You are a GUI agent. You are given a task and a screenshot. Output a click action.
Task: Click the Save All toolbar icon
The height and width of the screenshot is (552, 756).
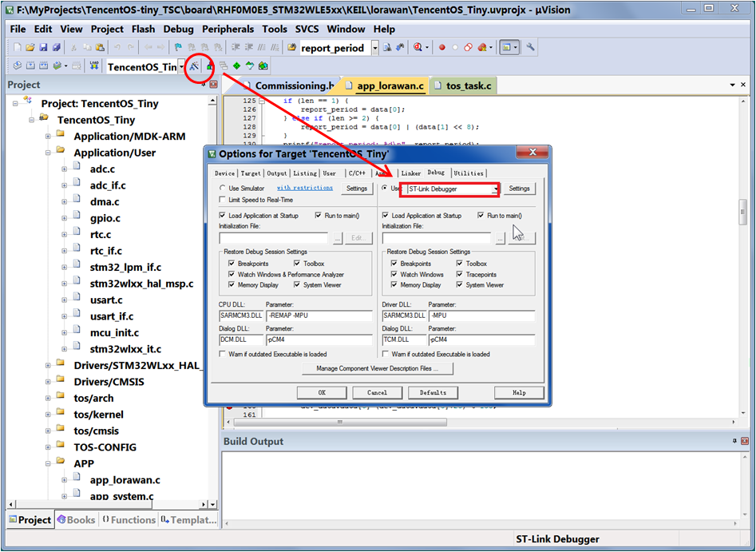[57, 47]
